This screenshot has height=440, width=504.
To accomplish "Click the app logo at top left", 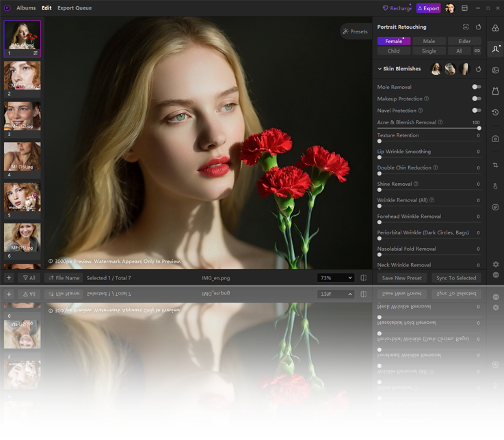I will pyautogui.click(x=7, y=8).
